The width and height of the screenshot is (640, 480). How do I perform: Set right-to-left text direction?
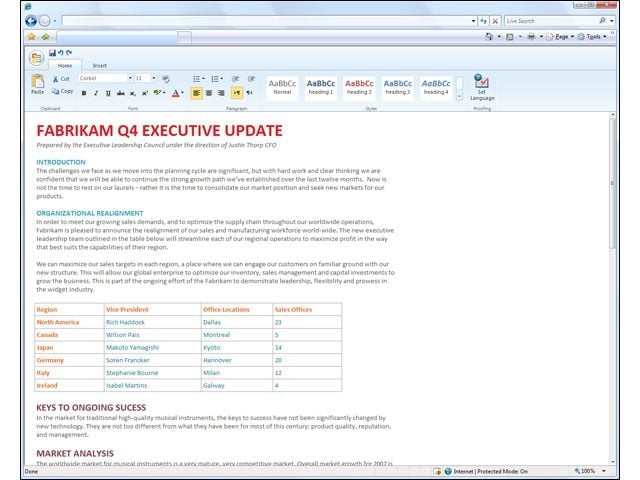click(x=249, y=93)
